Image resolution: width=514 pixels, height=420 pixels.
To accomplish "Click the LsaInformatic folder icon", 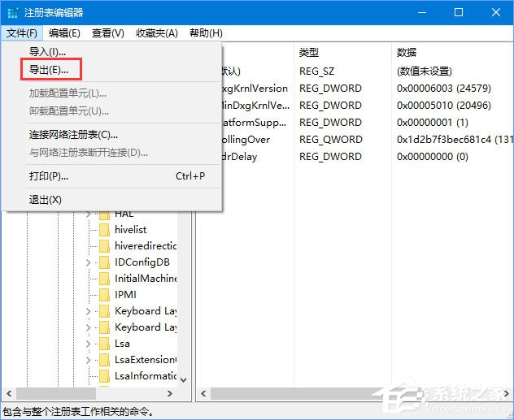I will [x=105, y=376].
